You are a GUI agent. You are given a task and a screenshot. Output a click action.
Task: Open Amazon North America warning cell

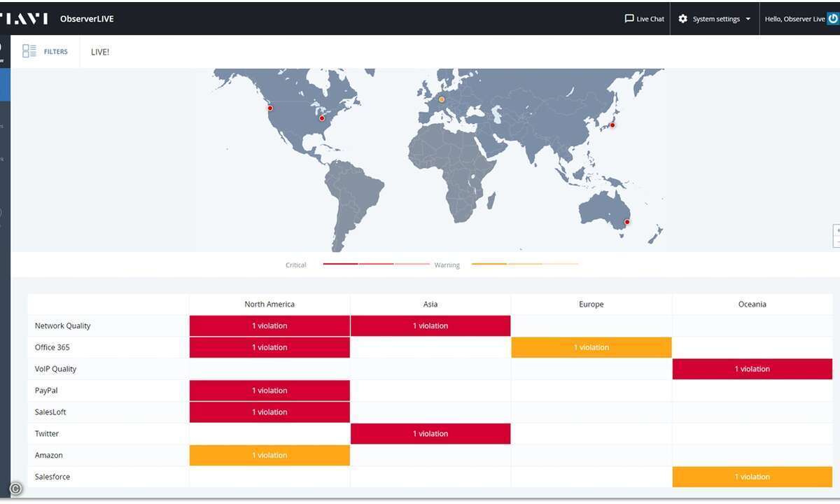pos(269,456)
